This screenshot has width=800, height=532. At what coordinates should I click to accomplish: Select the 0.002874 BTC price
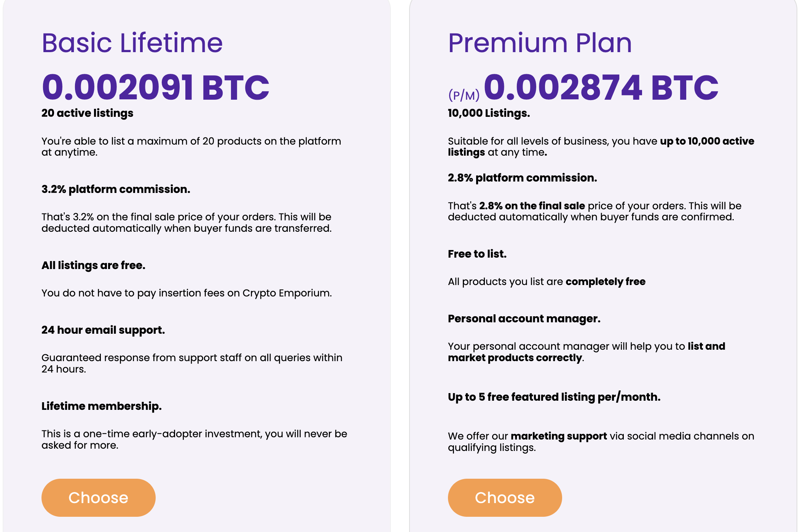(601, 87)
